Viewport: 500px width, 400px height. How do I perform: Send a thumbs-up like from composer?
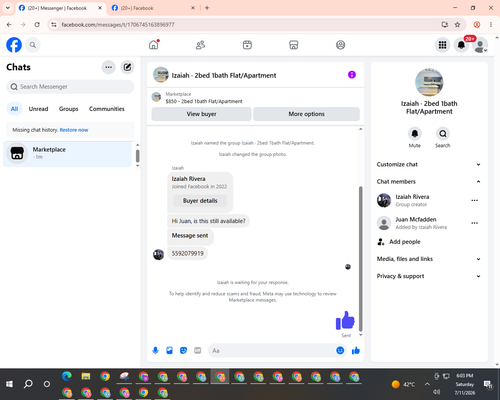pyautogui.click(x=356, y=350)
